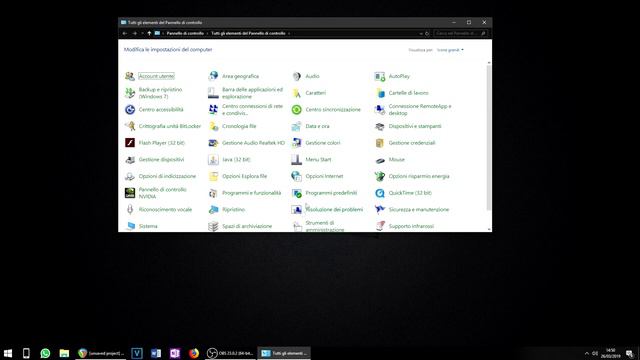The height and width of the screenshot is (360, 640).
Task: Open Firefox from the taskbar
Action: pos(193,353)
